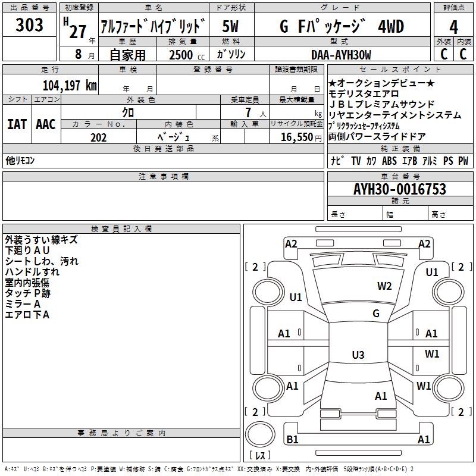Select 事務局よりご案内 section header

point(121,433)
